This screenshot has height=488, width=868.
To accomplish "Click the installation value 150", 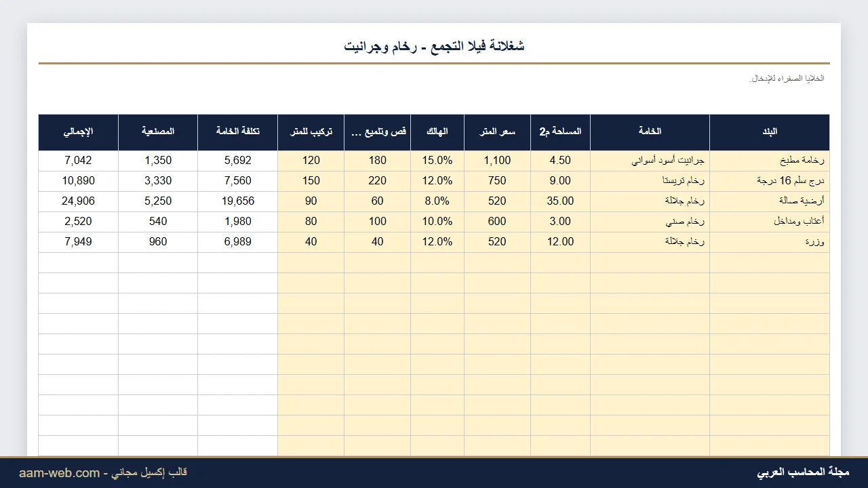I will click(x=311, y=181).
